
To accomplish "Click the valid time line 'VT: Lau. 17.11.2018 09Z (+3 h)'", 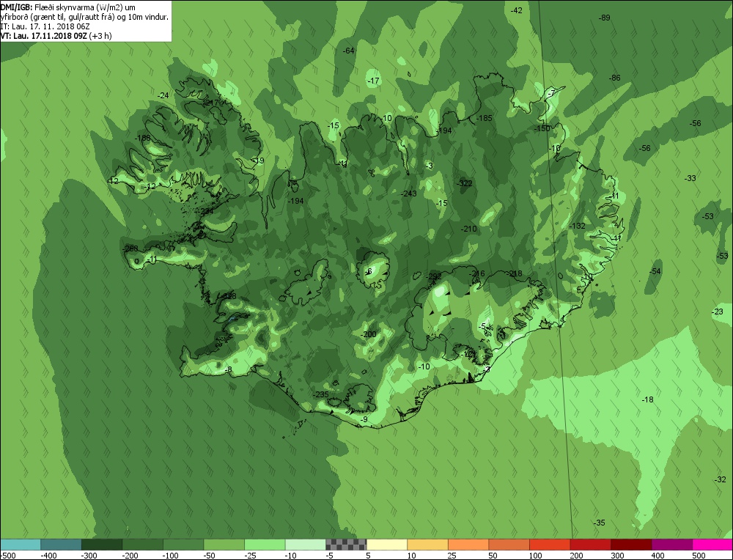I will (56, 35).
